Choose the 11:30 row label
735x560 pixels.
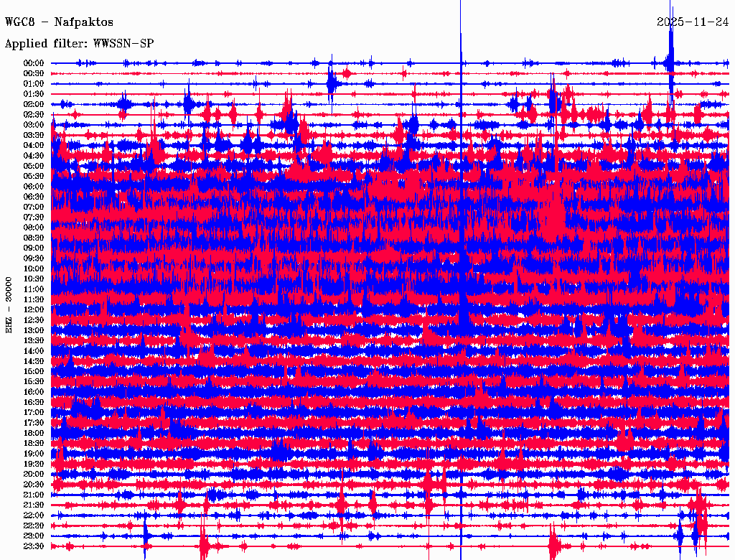[x=34, y=299]
